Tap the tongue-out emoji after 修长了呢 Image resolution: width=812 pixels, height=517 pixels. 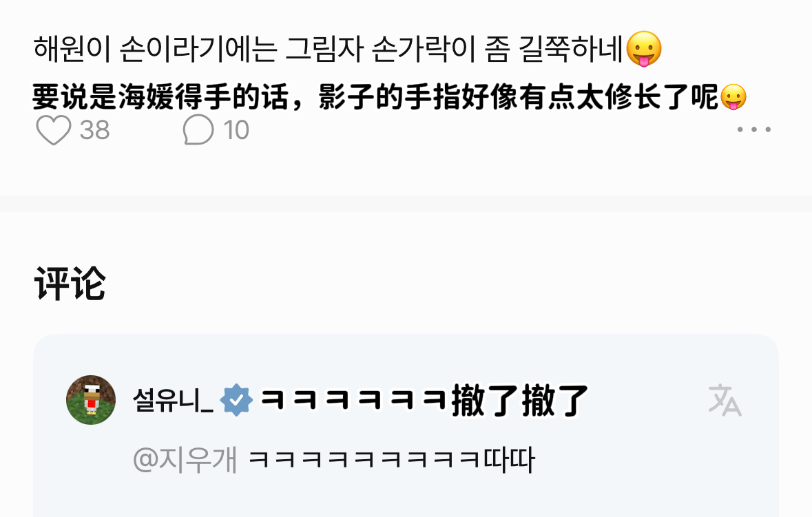point(733,97)
